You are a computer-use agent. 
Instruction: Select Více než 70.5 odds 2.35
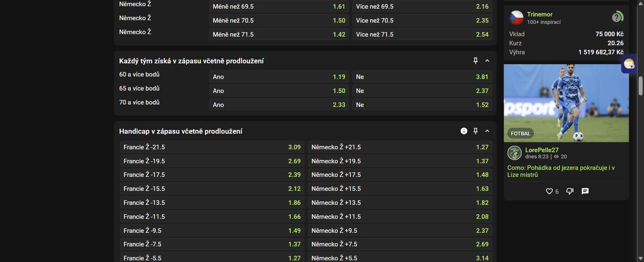(x=422, y=21)
